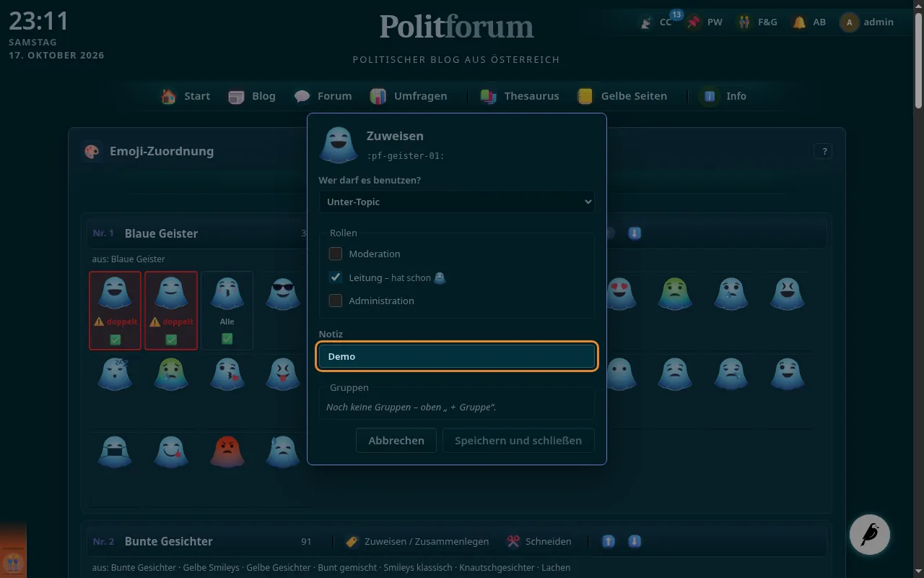
Task: Tick the Moderation role checkbox
Action: [335, 254]
